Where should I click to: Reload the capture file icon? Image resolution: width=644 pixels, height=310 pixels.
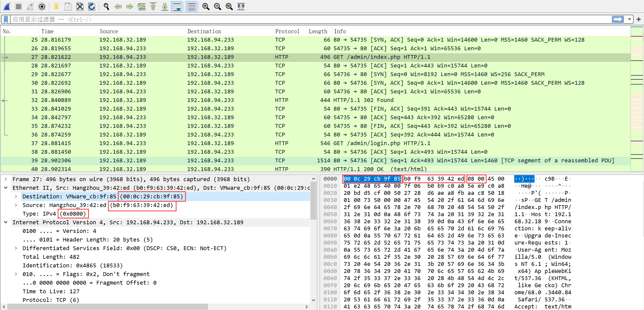point(91,6)
